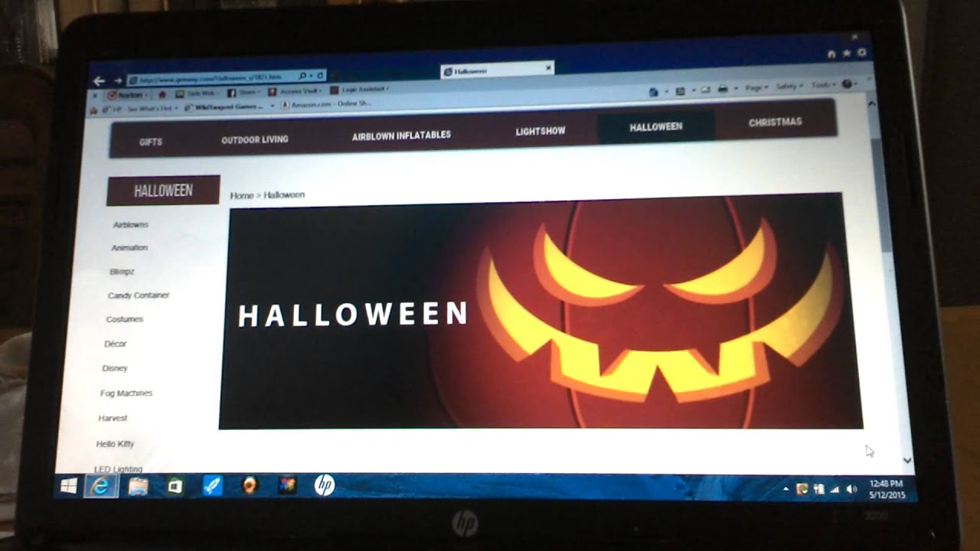Viewport: 980px width, 551px height.
Task: Open the Lightshow navigation menu
Action: tap(541, 131)
